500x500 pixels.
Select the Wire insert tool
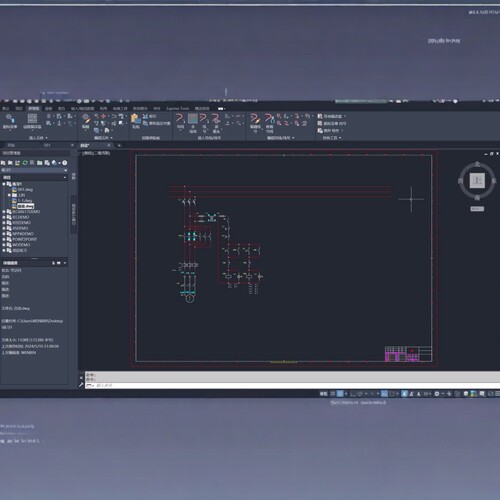coord(180,122)
